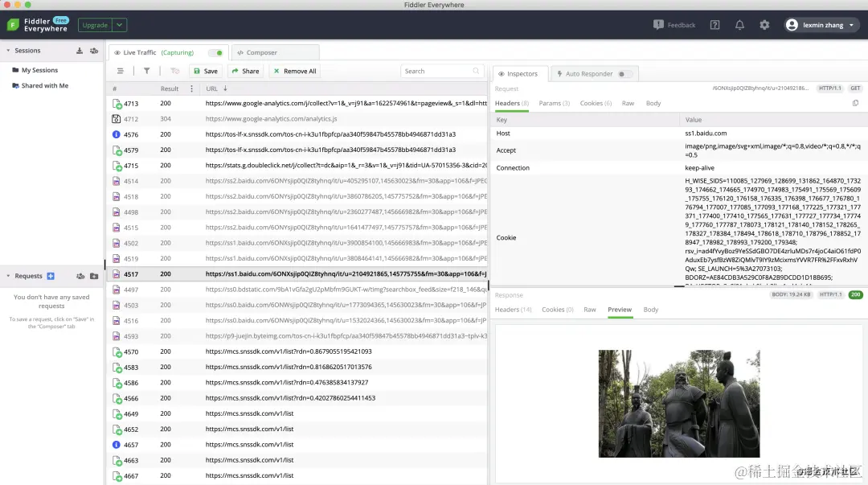Viewport: 868px width, 485px height.
Task: Expand the Upgrade dropdown arrow
Action: [x=119, y=25]
